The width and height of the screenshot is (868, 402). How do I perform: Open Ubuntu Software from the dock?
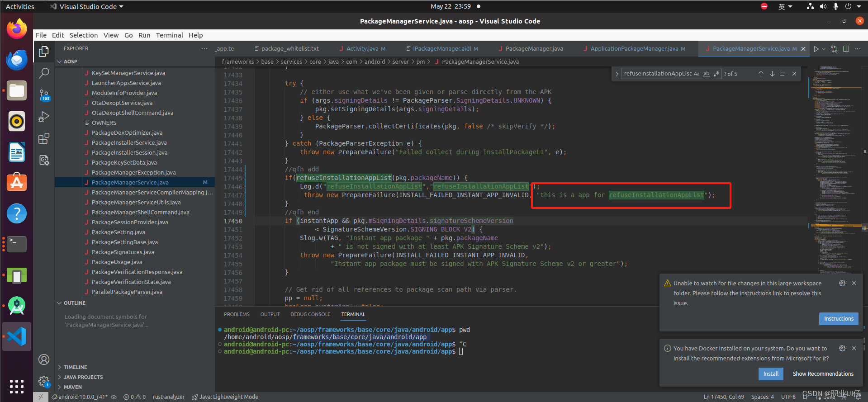point(17,183)
